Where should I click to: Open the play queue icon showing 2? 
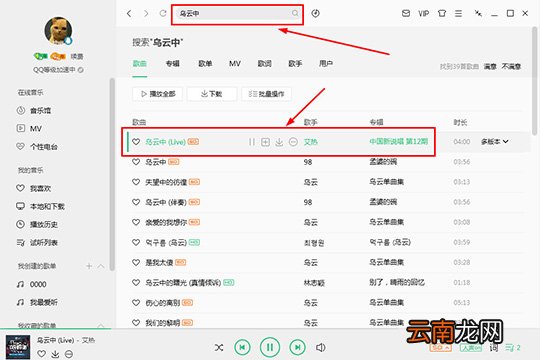[x=513, y=348]
